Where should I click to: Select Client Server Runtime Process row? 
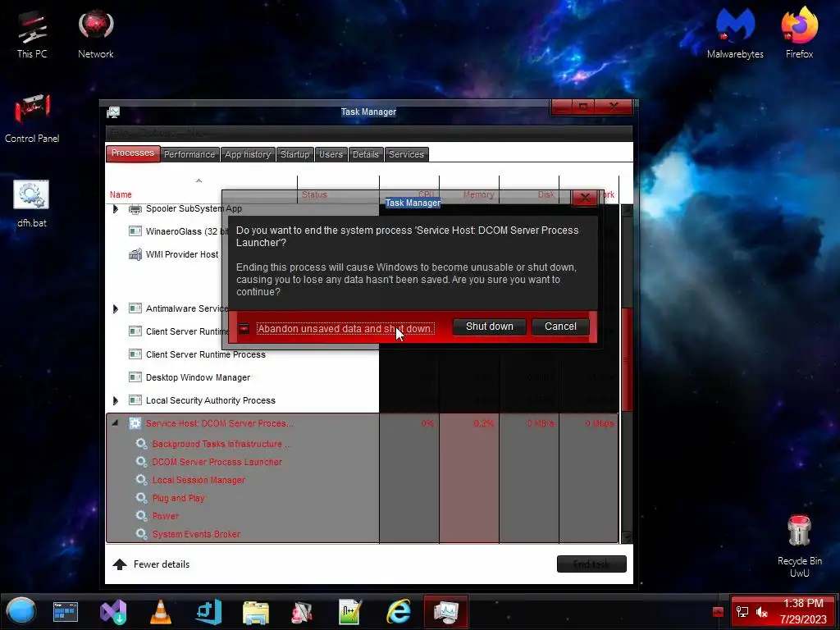tap(242, 354)
